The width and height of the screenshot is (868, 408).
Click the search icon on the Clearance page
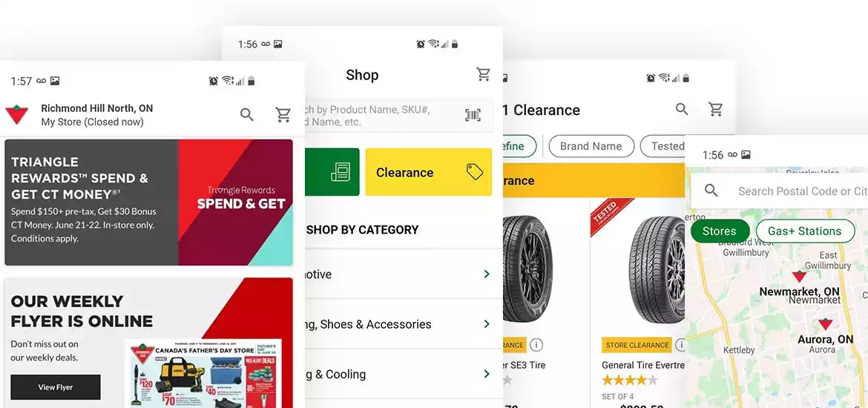[x=682, y=109]
